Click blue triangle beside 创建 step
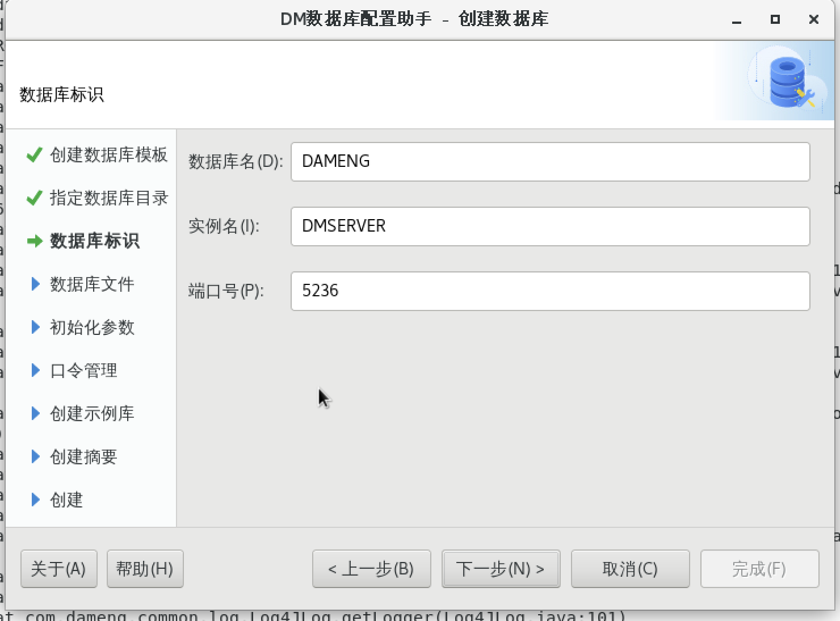840x621 pixels. point(35,500)
